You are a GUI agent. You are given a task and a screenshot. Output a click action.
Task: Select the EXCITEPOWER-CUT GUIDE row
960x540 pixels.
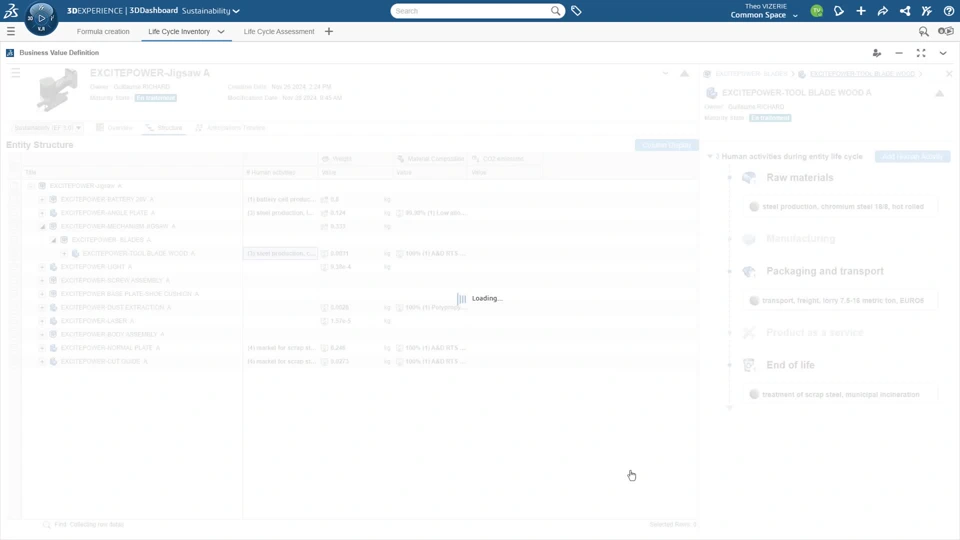[x=360, y=361]
